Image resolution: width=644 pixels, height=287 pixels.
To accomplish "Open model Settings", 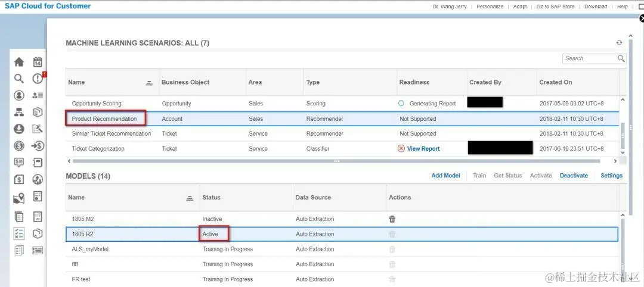I will coord(612,176).
